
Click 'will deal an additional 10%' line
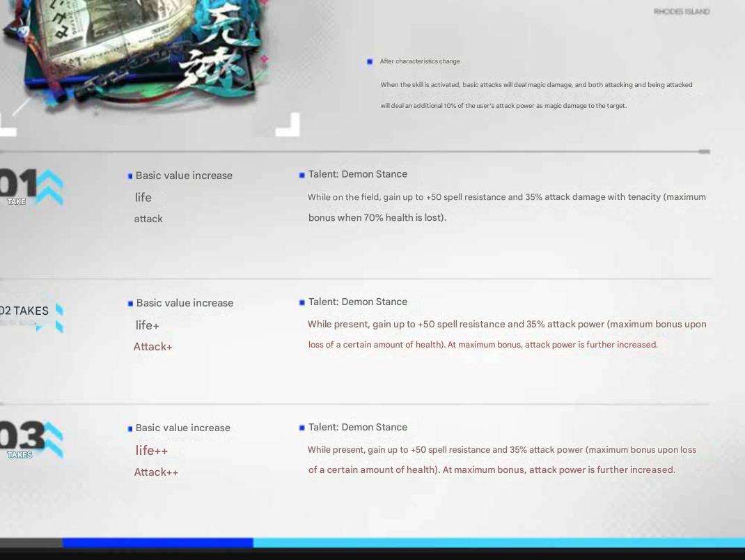pos(503,106)
